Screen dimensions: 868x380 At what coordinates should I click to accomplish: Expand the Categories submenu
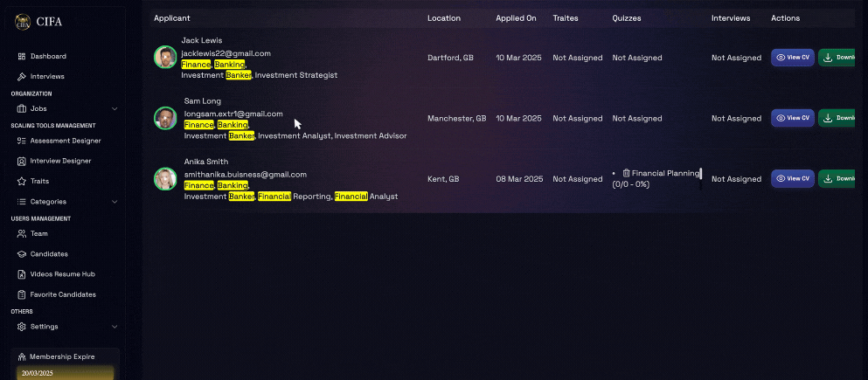pos(115,202)
